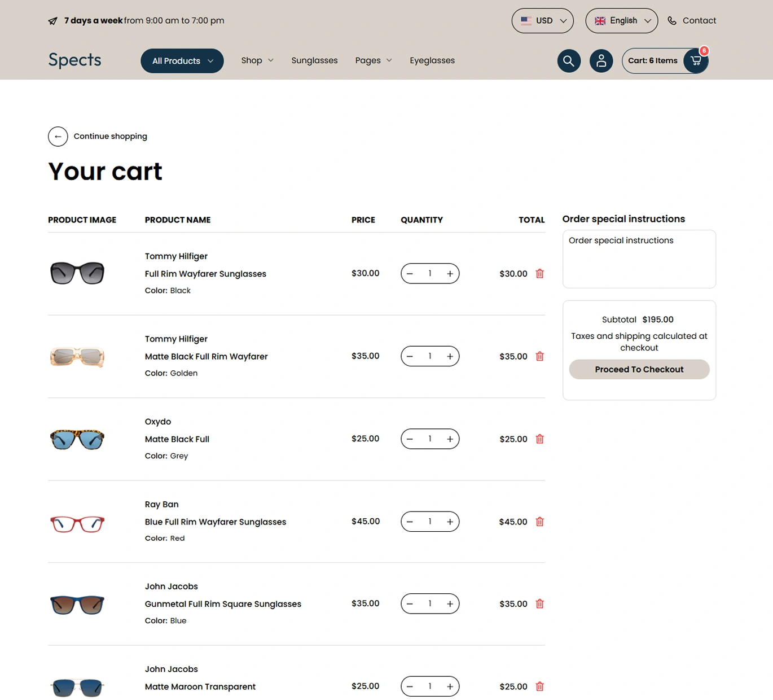Open the USD currency dropdown
Image resolution: width=773 pixels, height=700 pixels.
tap(543, 21)
